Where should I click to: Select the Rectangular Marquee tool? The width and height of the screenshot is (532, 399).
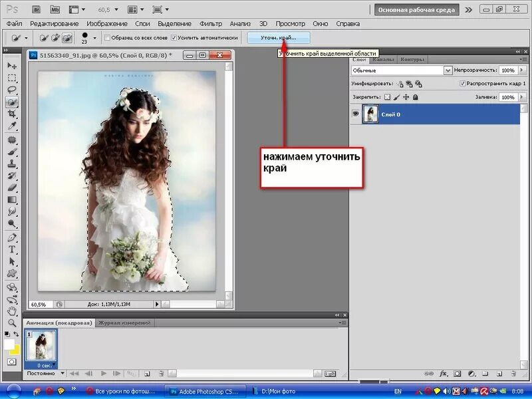12,78
